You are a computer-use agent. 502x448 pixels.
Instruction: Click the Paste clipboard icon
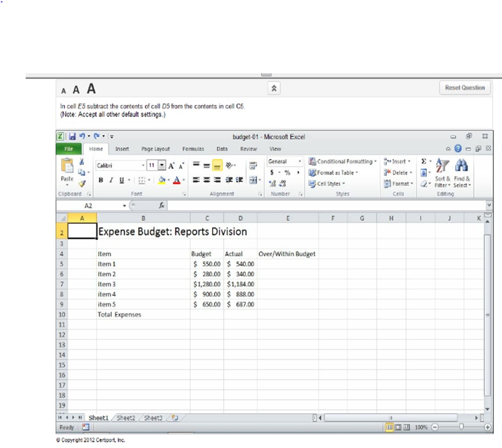(x=67, y=167)
